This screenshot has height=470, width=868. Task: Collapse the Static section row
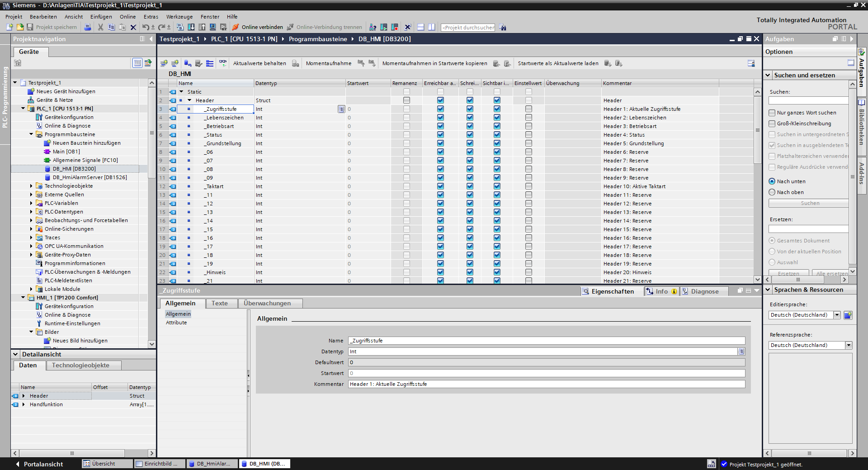[x=181, y=92]
